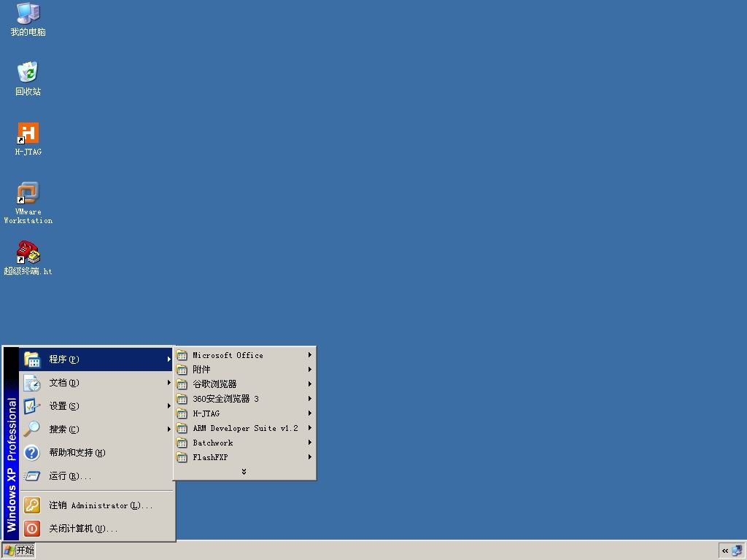Choose 注销 Administrator(L)... entry
The width and height of the screenshot is (747, 560).
[x=96, y=505]
